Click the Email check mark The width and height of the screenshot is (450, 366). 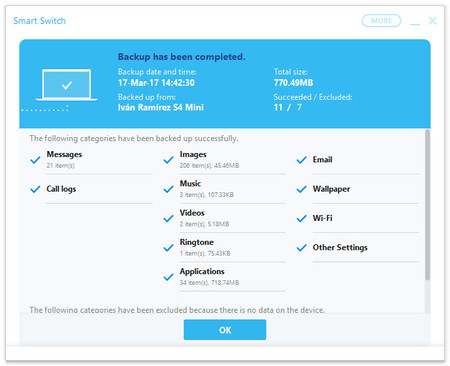coord(301,160)
